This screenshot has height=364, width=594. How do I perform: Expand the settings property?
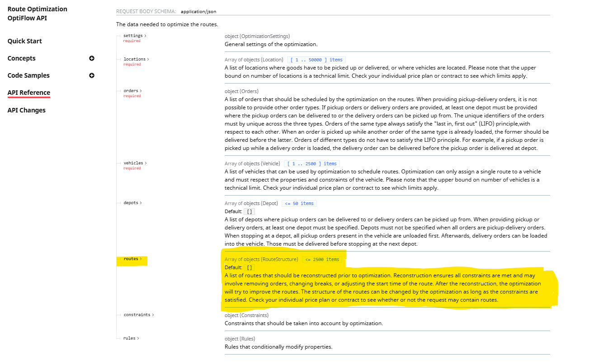[x=135, y=36]
